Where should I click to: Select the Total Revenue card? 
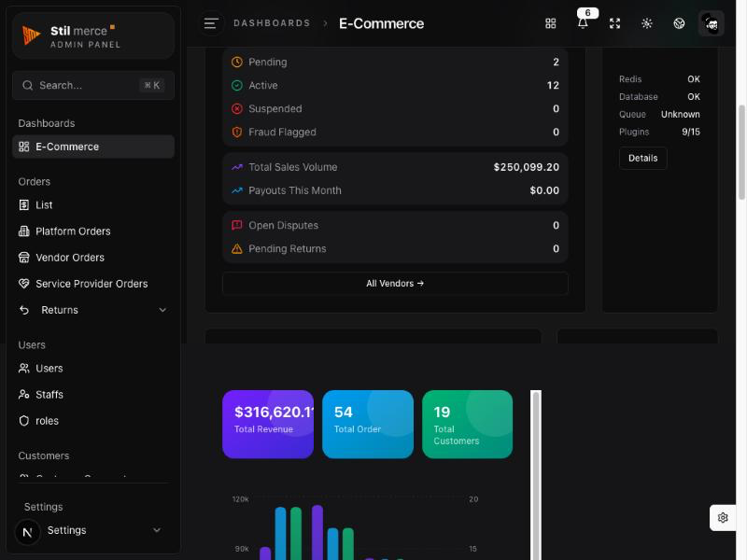(268, 425)
